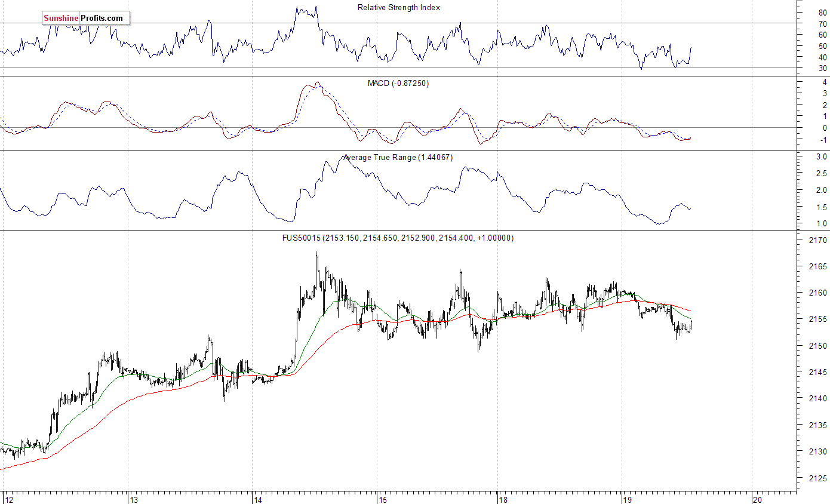The width and height of the screenshot is (830, 504).
Task: Click RSI axis value 80
Action: tap(823, 13)
